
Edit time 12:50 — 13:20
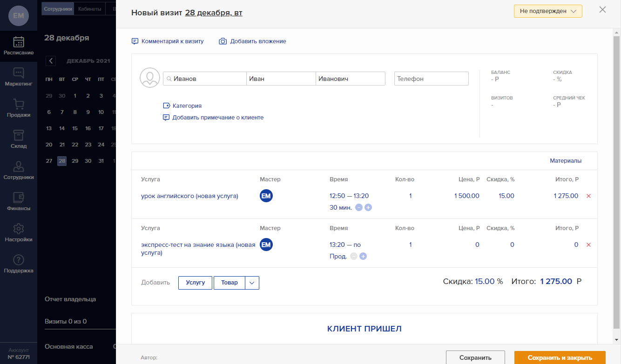pos(349,196)
